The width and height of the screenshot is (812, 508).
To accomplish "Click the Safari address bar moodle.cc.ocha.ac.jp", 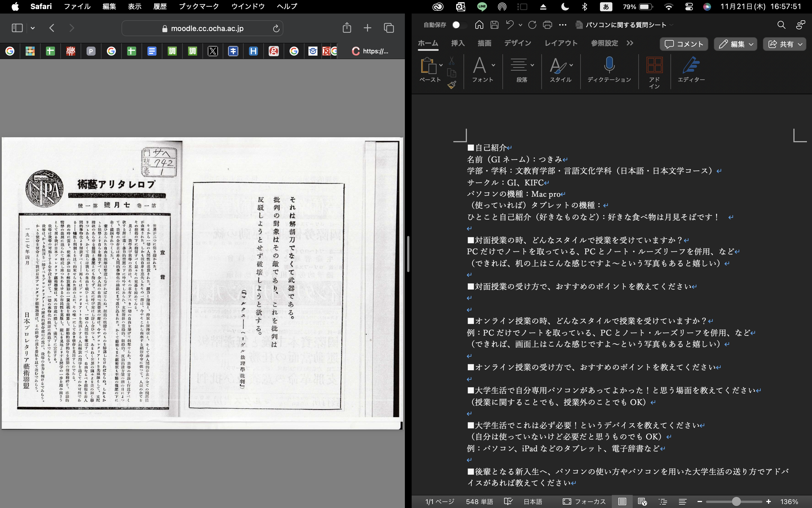I will [x=202, y=28].
